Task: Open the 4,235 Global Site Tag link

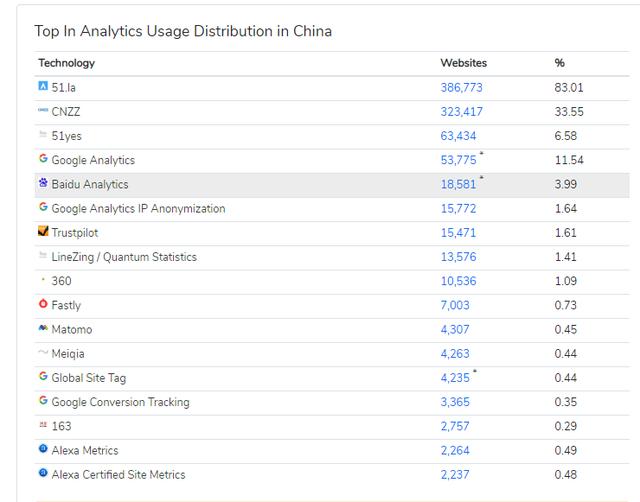Action: [455, 378]
